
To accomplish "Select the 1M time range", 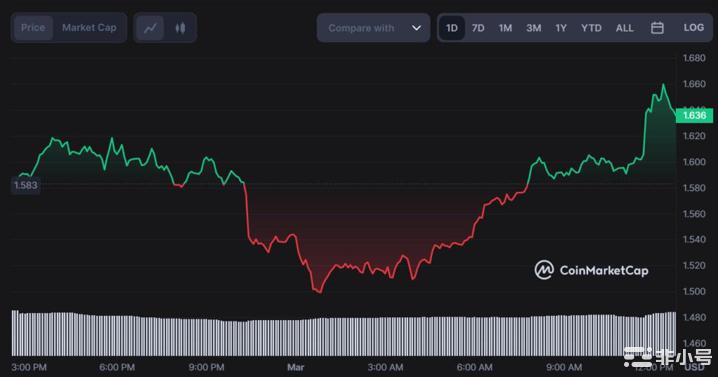I will tap(505, 28).
